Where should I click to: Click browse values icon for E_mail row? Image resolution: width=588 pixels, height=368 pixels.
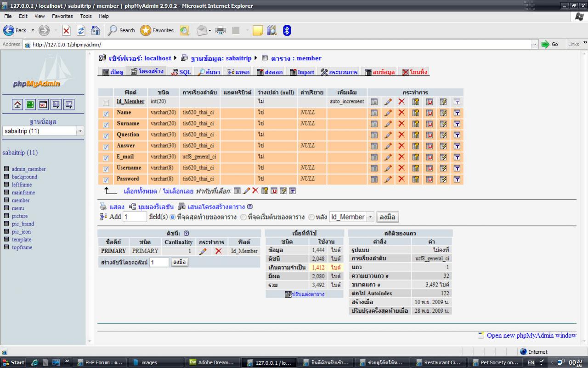coord(374,157)
